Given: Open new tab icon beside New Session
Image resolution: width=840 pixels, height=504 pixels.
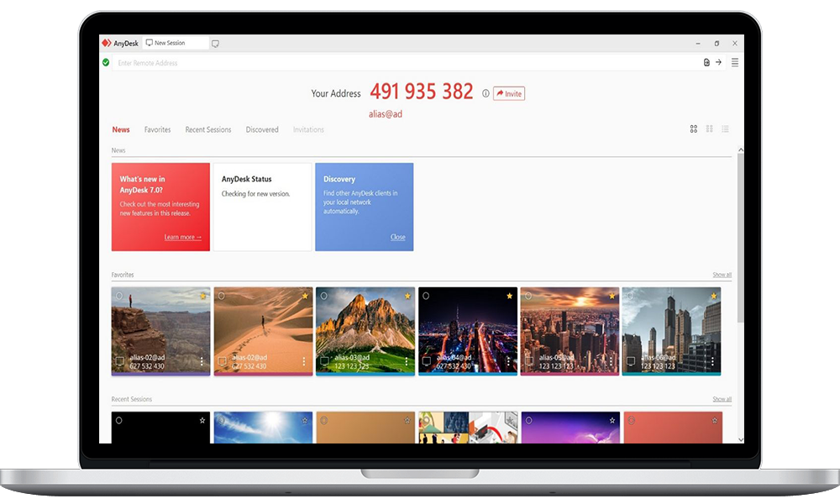Looking at the screenshot, I should pos(215,43).
